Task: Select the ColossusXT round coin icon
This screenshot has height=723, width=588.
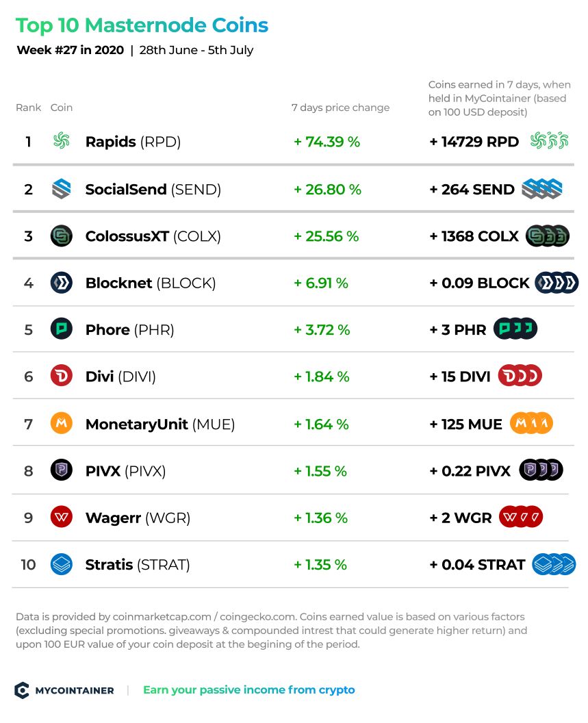Action: click(x=62, y=236)
